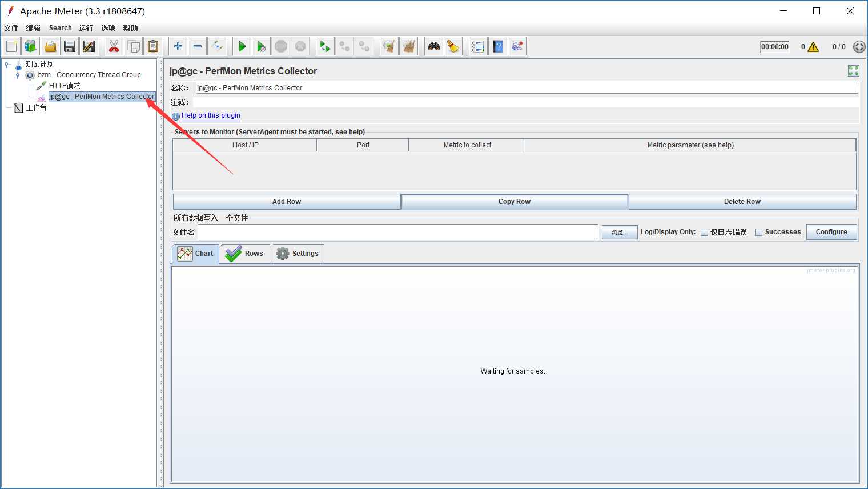Click the Host / IP column header
This screenshot has width=868, height=489.
245,145
